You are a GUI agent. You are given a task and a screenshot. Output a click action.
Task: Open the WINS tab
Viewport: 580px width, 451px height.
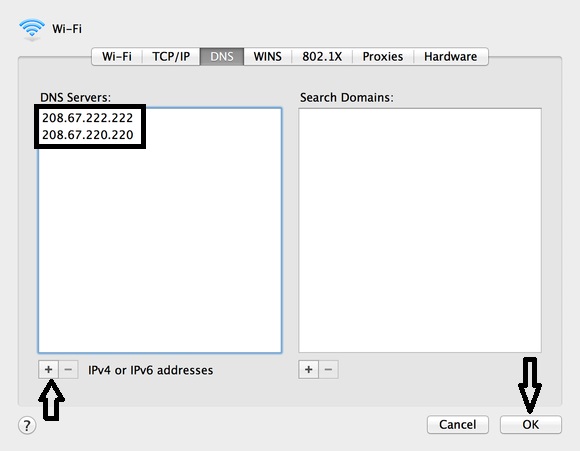267,57
